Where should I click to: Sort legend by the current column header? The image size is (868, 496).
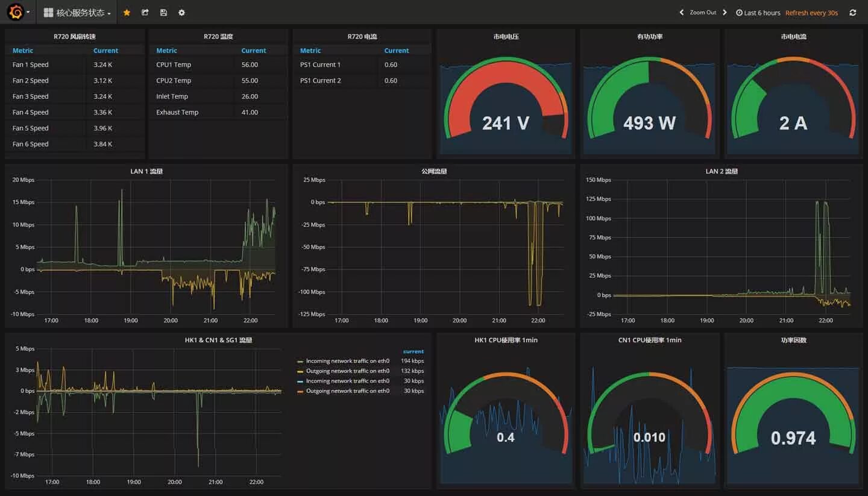tap(414, 351)
